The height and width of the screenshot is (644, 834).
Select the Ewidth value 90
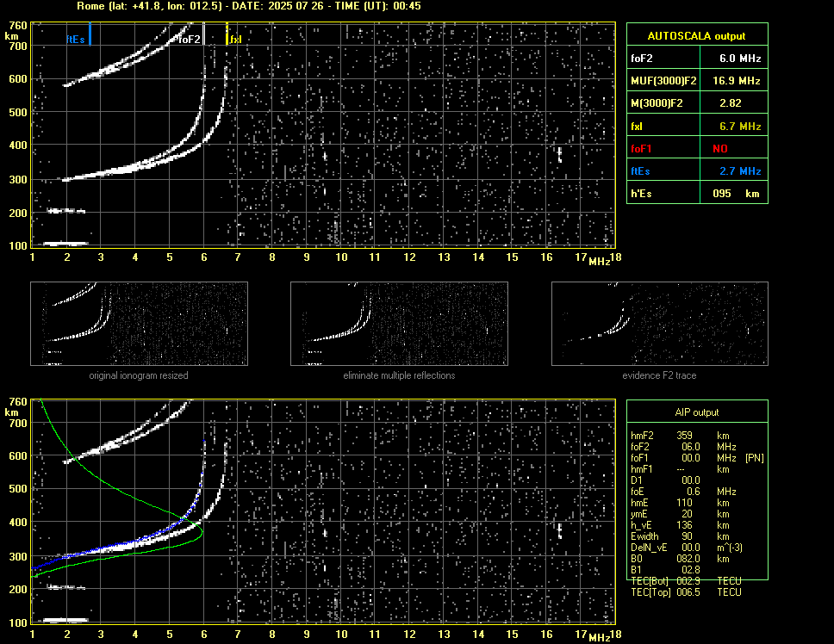pos(687,536)
